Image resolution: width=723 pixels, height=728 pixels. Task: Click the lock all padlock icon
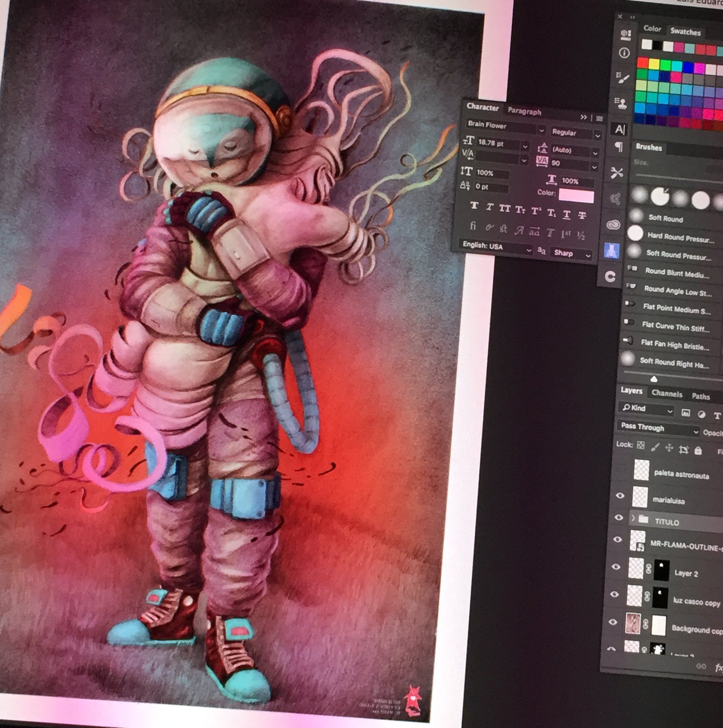698,450
